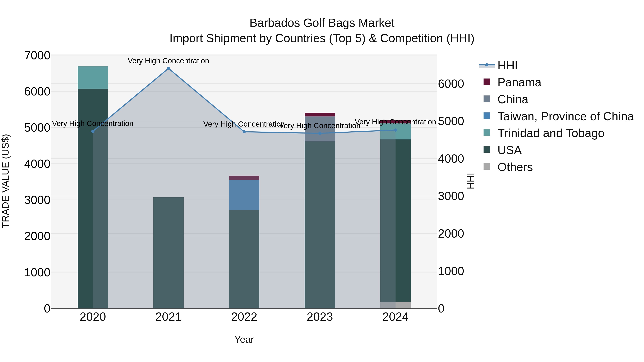
Task: Click the Barbados Golf Bags Market title
Action: 322,23
